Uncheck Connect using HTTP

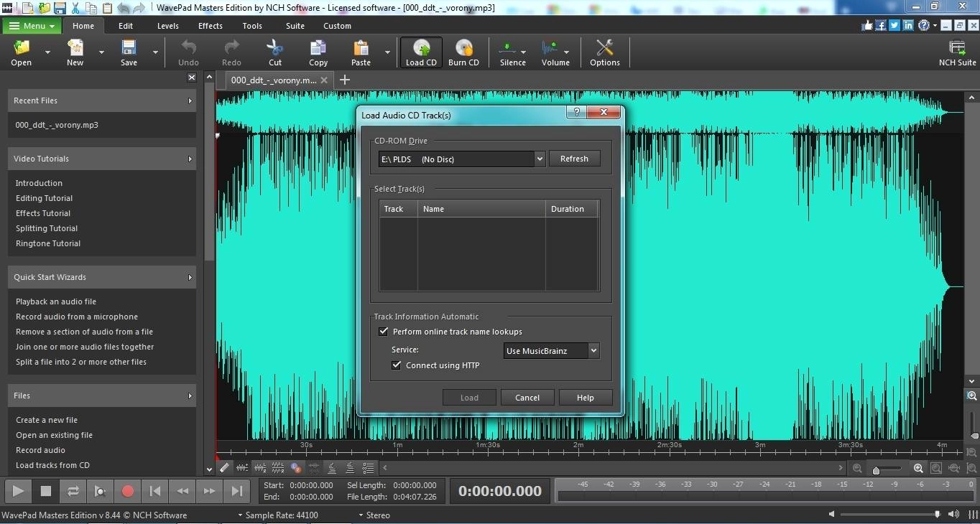coord(396,365)
